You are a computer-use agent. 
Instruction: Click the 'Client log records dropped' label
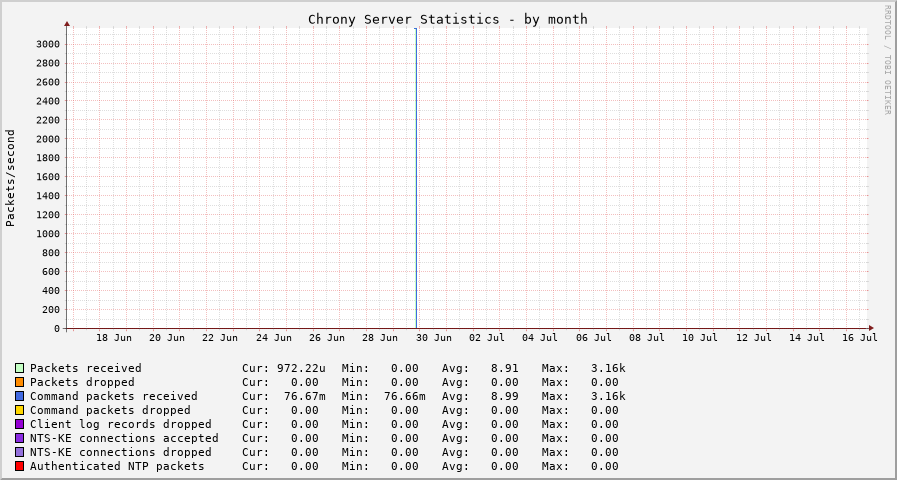pyautogui.click(x=121, y=424)
